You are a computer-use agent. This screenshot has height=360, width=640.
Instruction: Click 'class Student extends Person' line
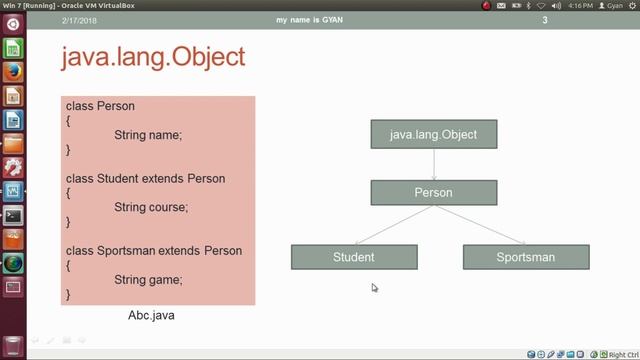tap(146, 179)
